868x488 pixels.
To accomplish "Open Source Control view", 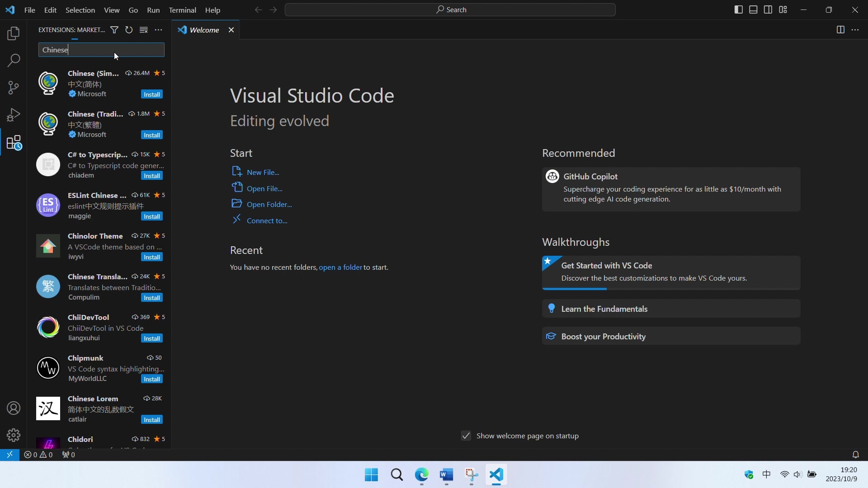I will coord(14,88).
